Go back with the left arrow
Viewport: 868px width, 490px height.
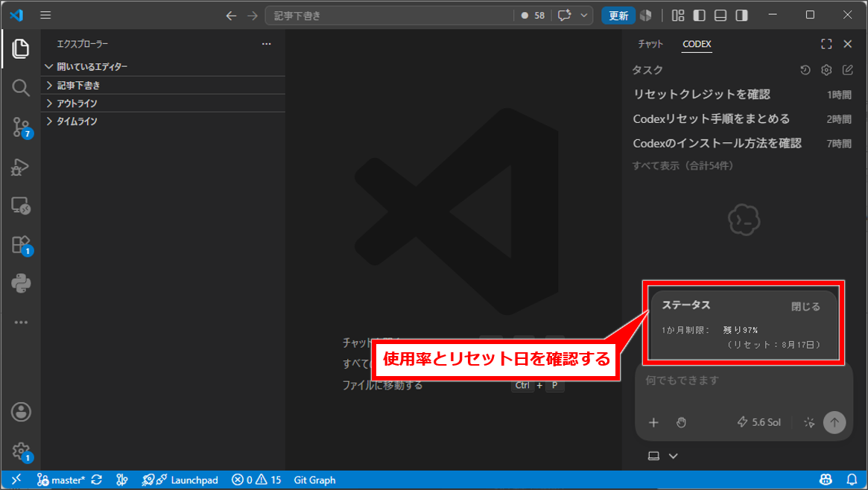(232, 16)
